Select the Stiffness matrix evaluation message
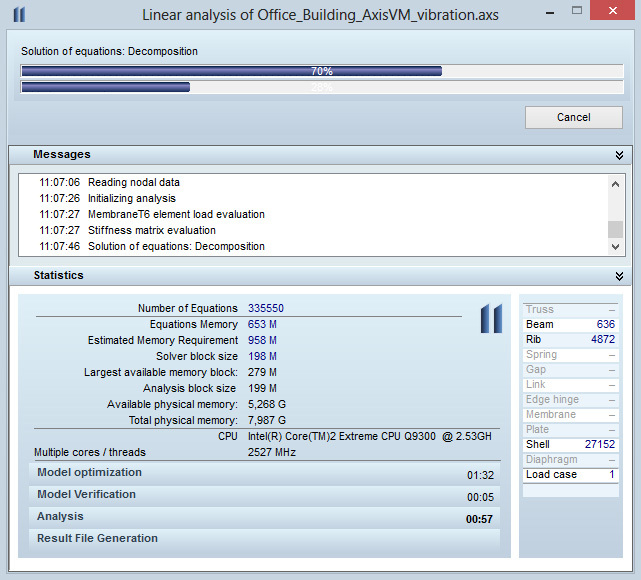Image resolution: width=641 pixels, height=580 pixels. point(151,230)
